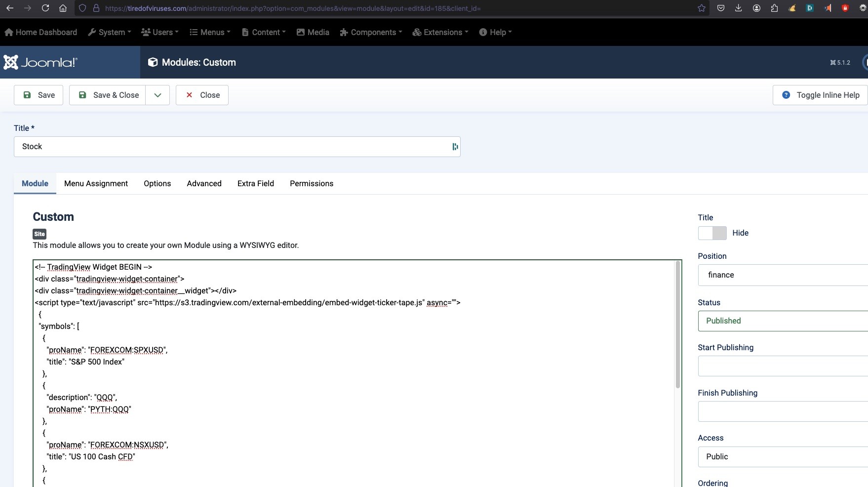The image size is (868, 487).
Task: Go to Home Dashboard
Action: tap(41, 32)
